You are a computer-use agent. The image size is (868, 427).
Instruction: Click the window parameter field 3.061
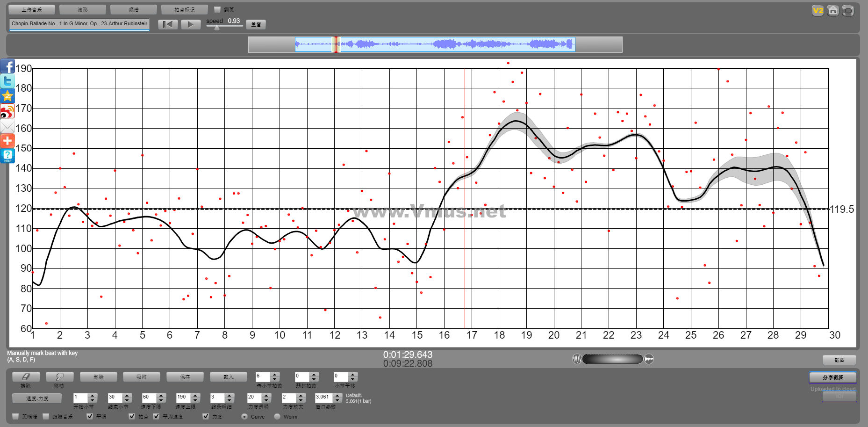(324, 398)
